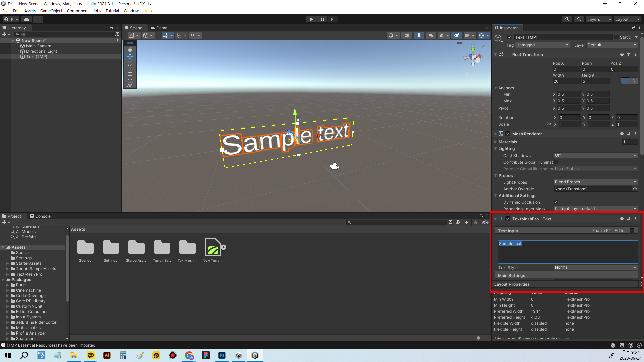This screenshot has width=644, height=362.
Task: Open the Cast Shadows dropdown
Action: pyautogui.click(x=596, y=155)
